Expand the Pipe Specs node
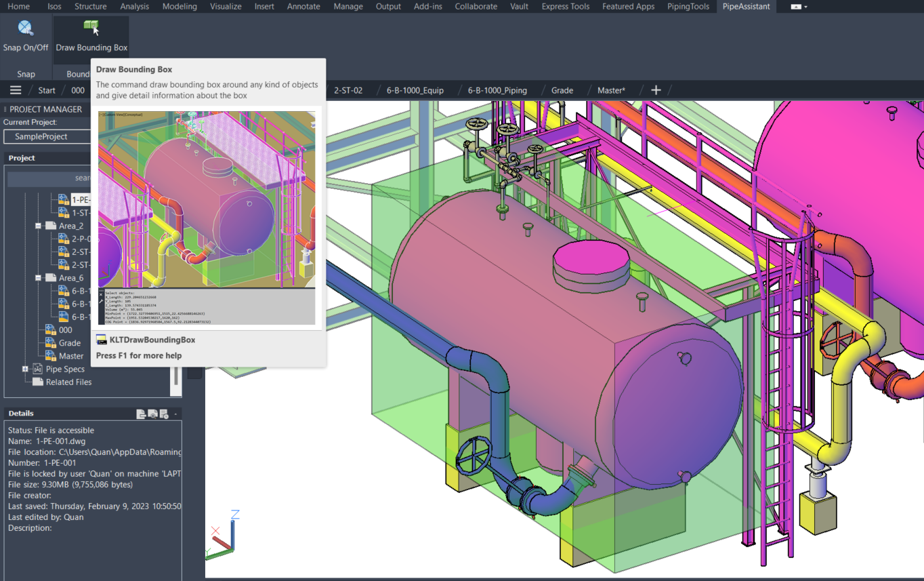This screenshot has width=924, height=581. 26,369
